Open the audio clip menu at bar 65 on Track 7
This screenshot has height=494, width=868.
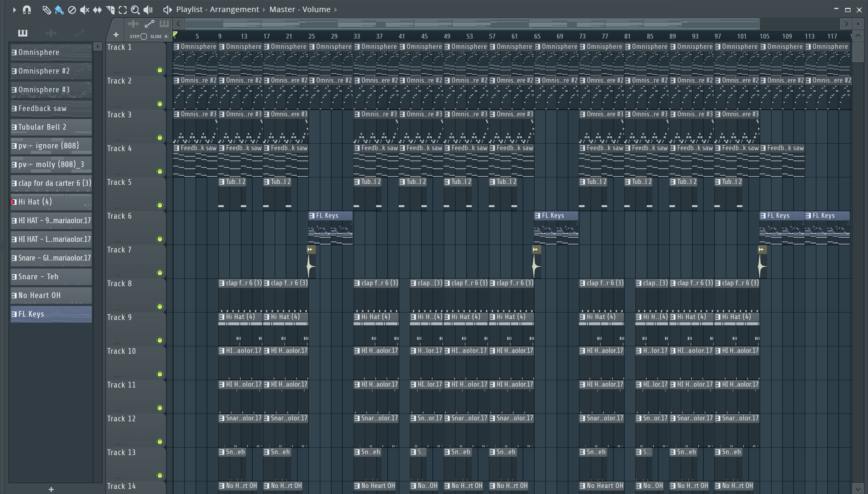[x=536, y=250]
